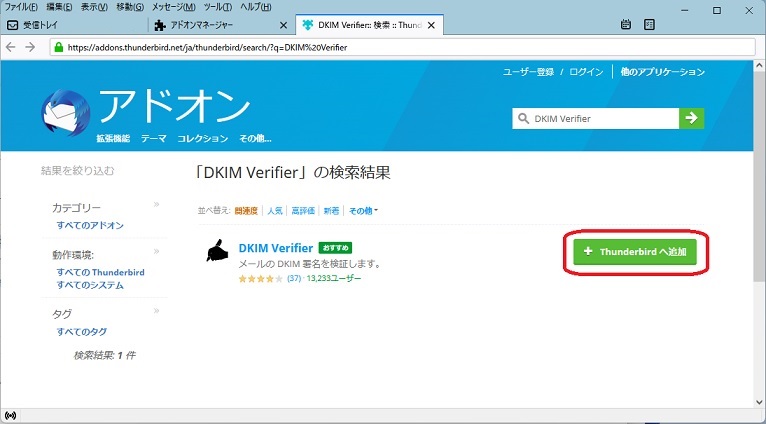Expand the カテゴリー section chevron
This screenshot has height=424, width=766.
tap(156, 205)
